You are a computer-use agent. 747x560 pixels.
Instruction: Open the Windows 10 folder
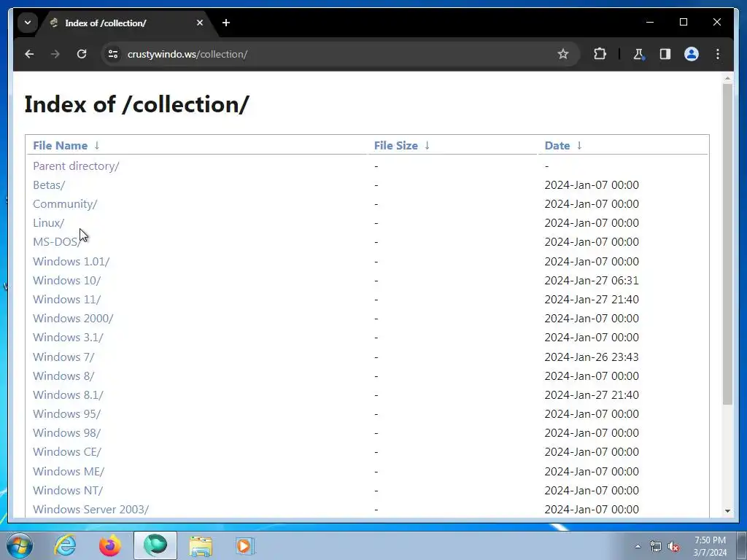click(66, 281)
